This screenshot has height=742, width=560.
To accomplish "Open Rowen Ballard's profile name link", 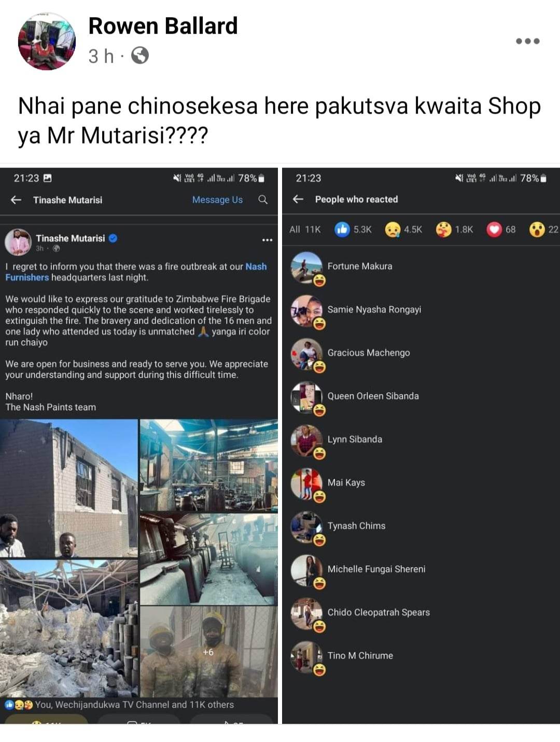I will 163,25.
